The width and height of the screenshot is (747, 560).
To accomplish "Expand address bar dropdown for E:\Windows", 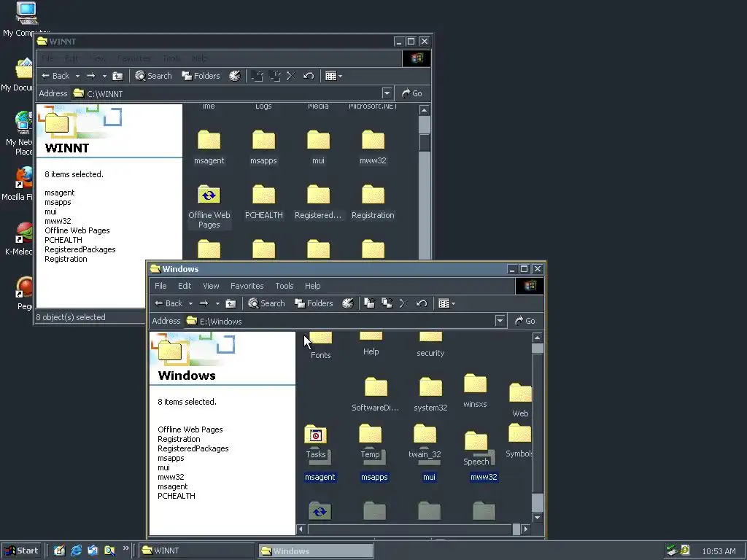I will (x=500, y=321).
